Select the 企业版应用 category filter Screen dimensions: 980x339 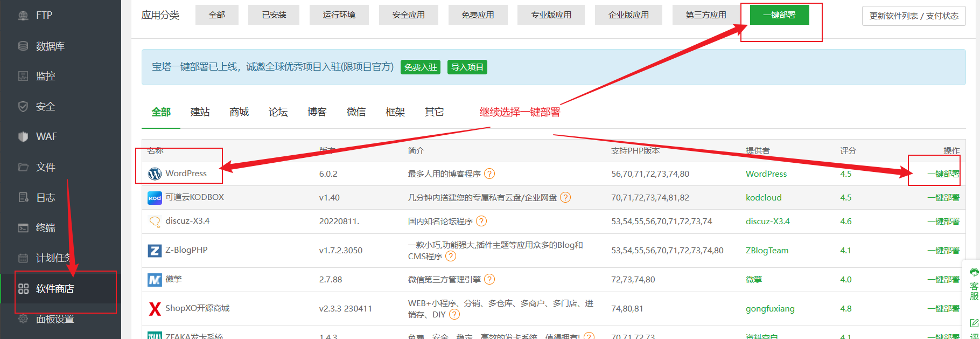tap(628, 15)
